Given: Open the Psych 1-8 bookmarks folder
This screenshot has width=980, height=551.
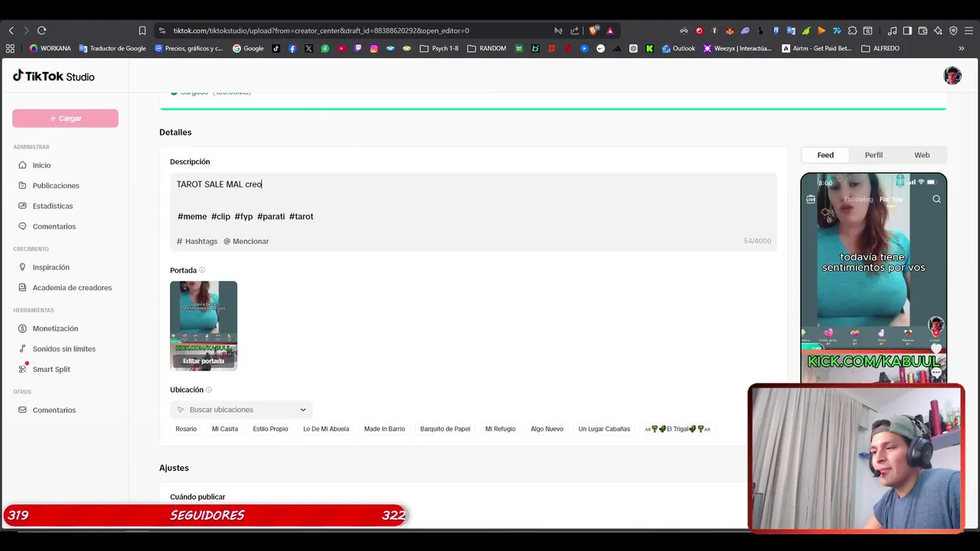Looking at the screenshot, I should click(x=439, y=48).
